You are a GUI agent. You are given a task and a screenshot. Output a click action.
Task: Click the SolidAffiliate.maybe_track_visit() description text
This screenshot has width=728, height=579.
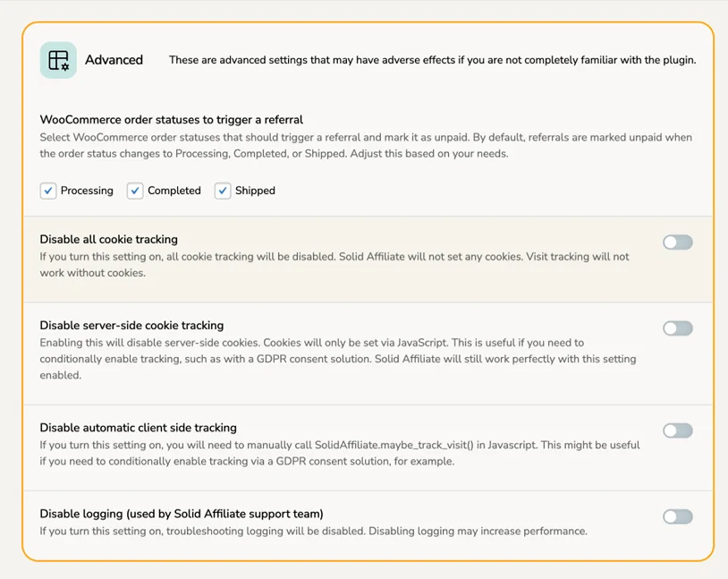pyautogui.click(x=340, y=453)
